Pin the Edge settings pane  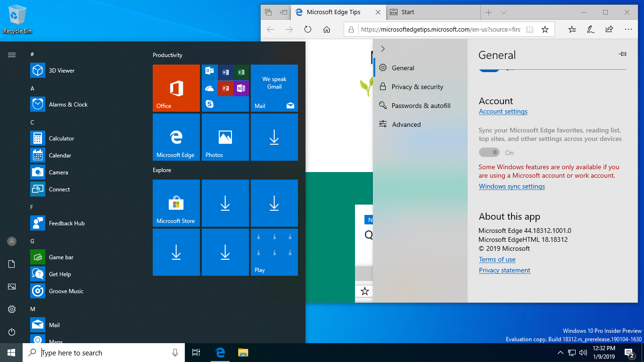(622, 55)
